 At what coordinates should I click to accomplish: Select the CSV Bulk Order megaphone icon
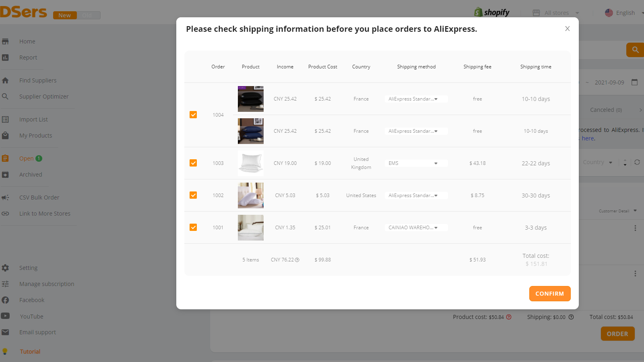[6, 197]
